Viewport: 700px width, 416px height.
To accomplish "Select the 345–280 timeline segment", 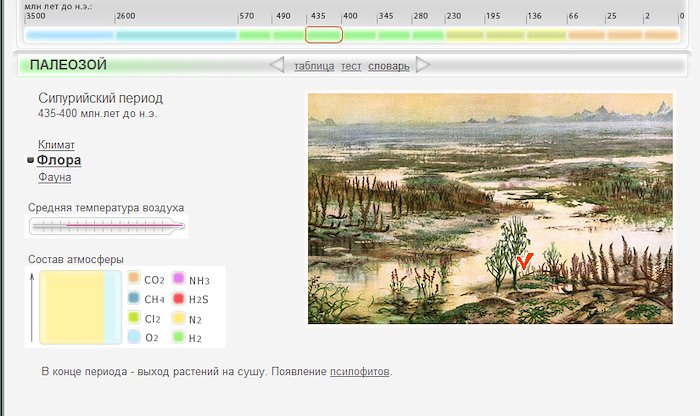I will 394,35.
